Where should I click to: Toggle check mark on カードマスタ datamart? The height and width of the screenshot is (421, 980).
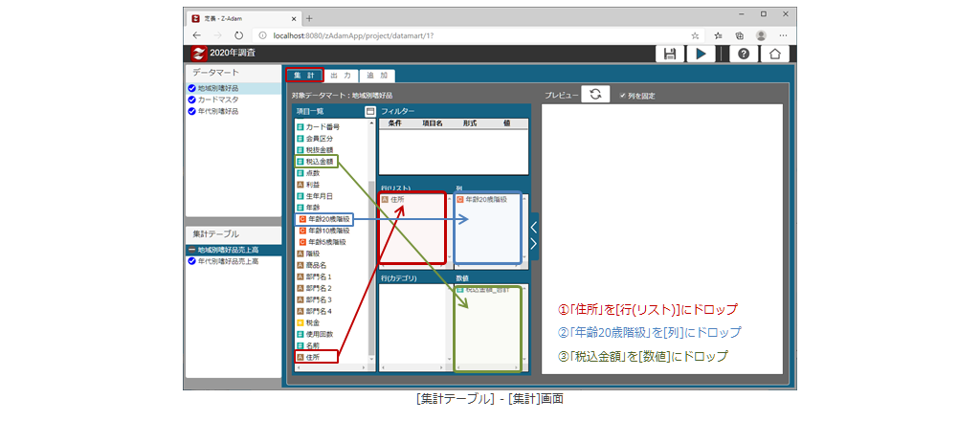(x=191, y=100)
